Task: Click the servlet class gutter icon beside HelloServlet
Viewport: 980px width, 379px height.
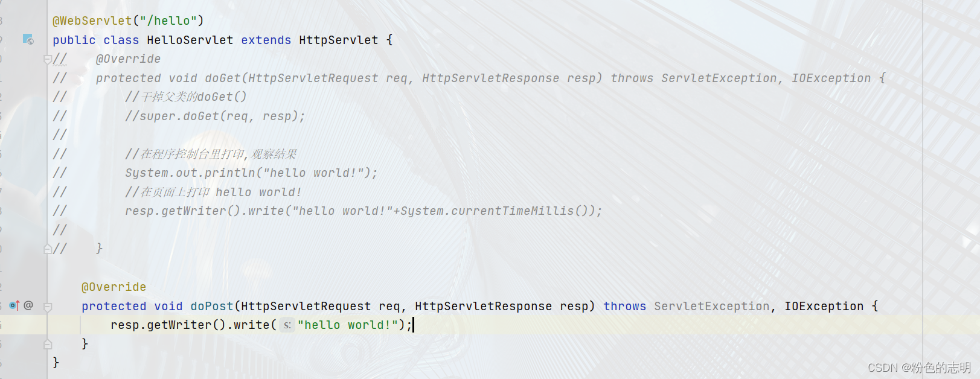Action: [28, 39]
